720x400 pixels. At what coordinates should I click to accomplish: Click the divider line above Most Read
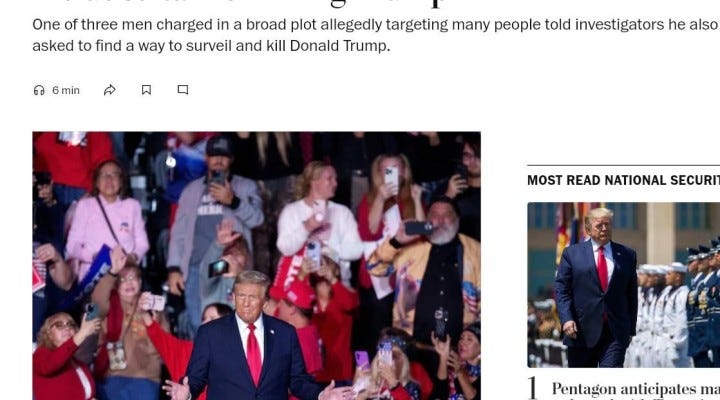click(x=623, y=165)
